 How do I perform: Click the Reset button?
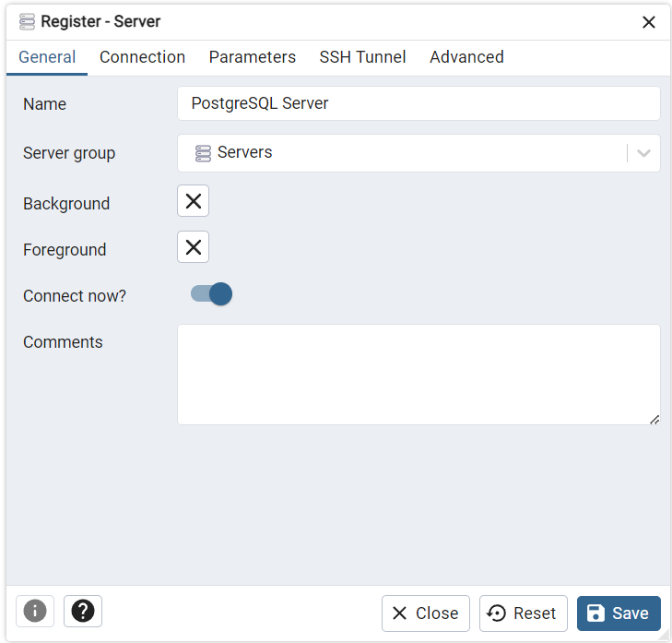click(x=523, y=613)
